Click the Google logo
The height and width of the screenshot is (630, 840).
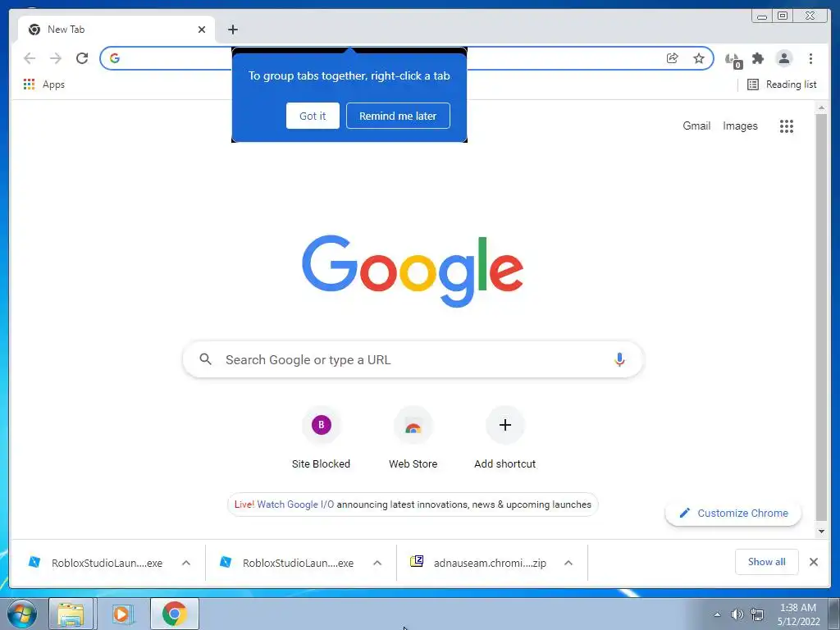pyautogui.click(x=413, y=271)
